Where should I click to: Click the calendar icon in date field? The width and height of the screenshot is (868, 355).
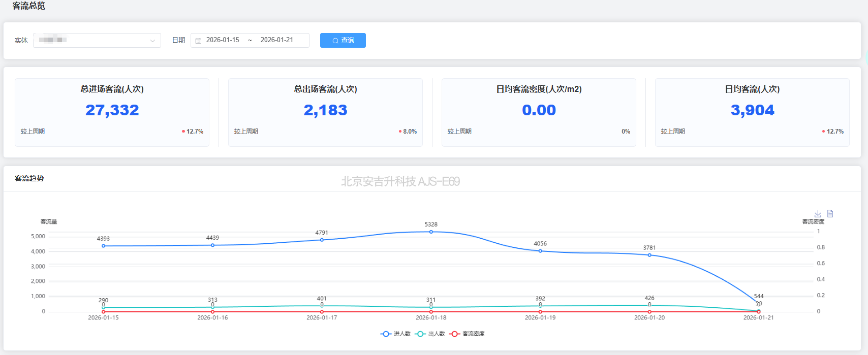tap(199, 41)
